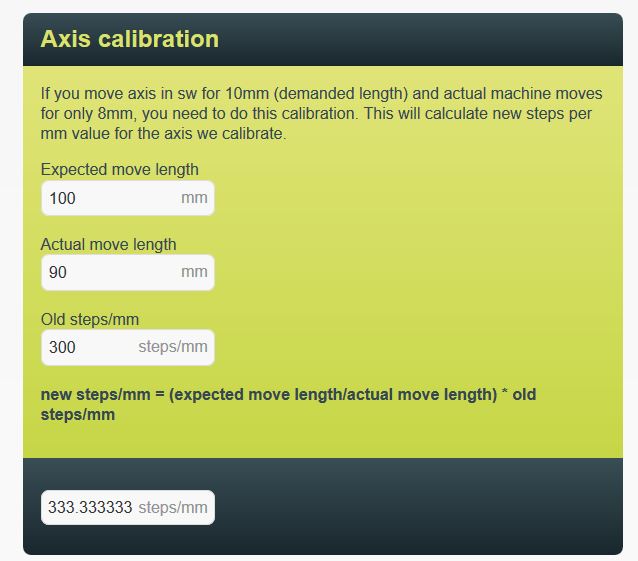The width and height of the screenshot is (638, 561).
Task: Click the calibration description paragraph
Action: [x=320, y=113]
